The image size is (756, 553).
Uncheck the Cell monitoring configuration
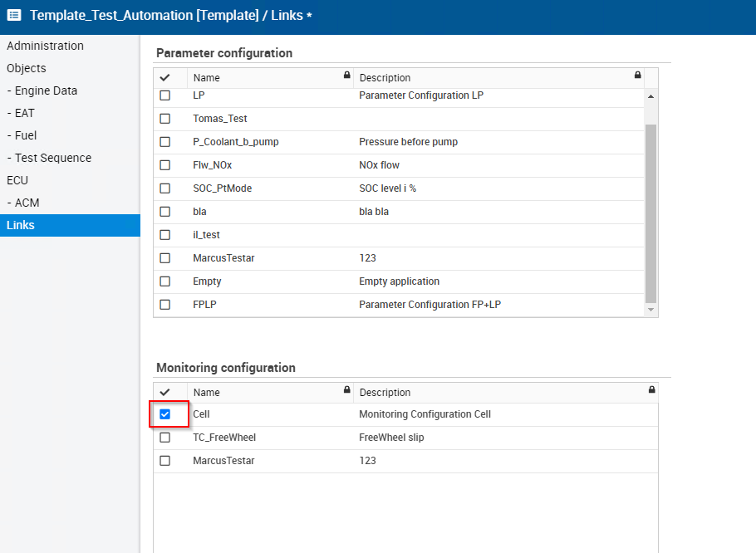pos(164,414)
